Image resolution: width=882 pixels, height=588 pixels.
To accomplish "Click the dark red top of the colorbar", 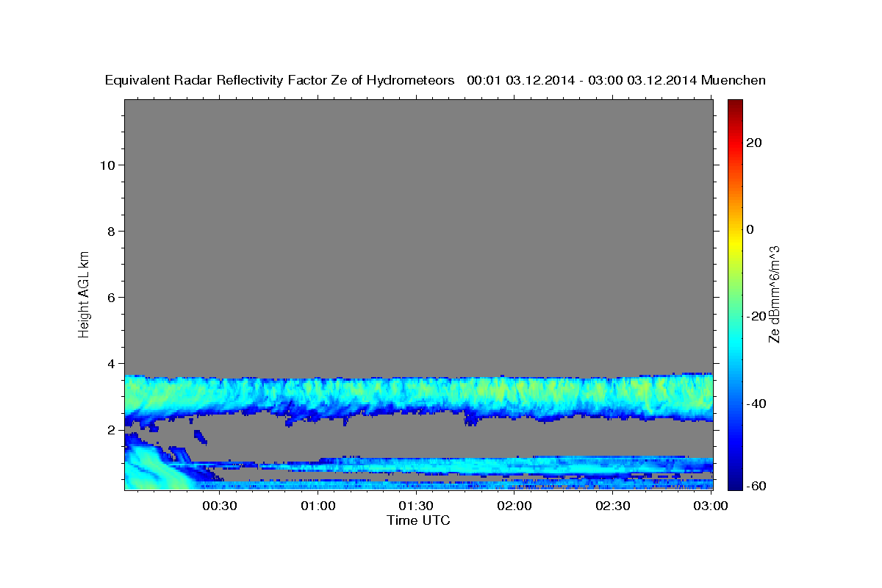I will coord(735,106).
